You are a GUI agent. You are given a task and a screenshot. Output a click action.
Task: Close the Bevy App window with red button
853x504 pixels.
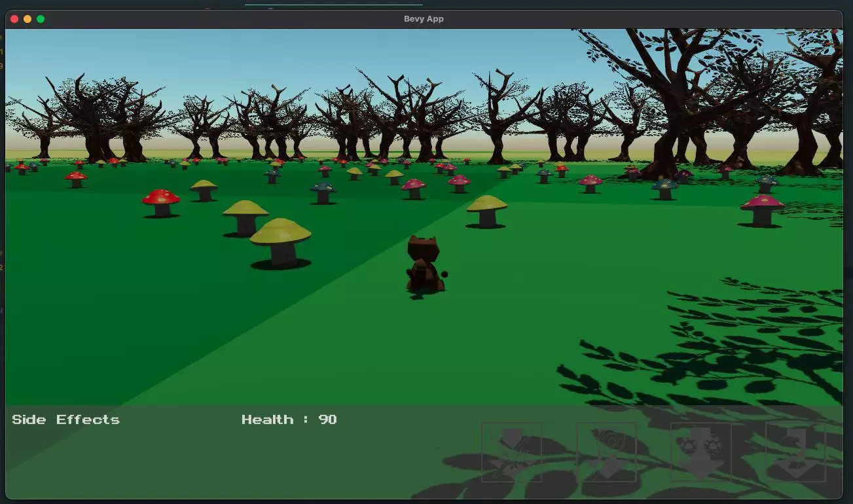click(14, 19)
